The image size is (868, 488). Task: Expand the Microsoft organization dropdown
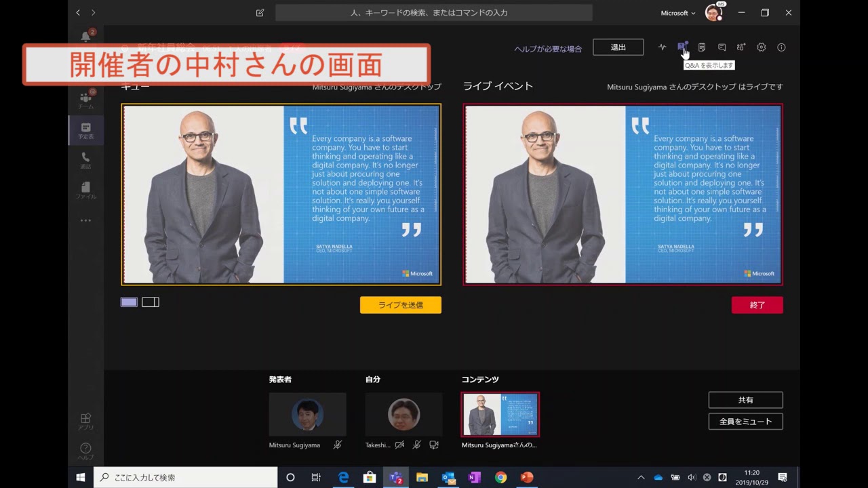pyautogui.click(x=678, y=13)
